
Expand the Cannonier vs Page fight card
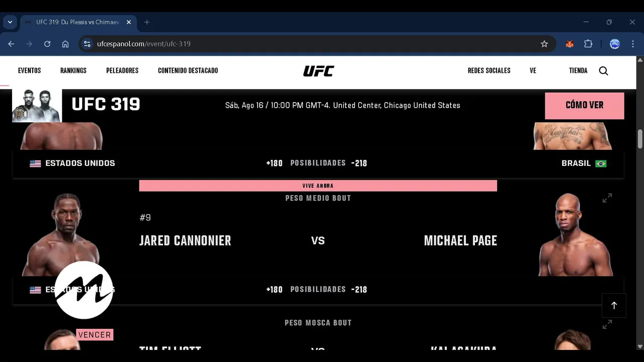(x=607, y=198)
